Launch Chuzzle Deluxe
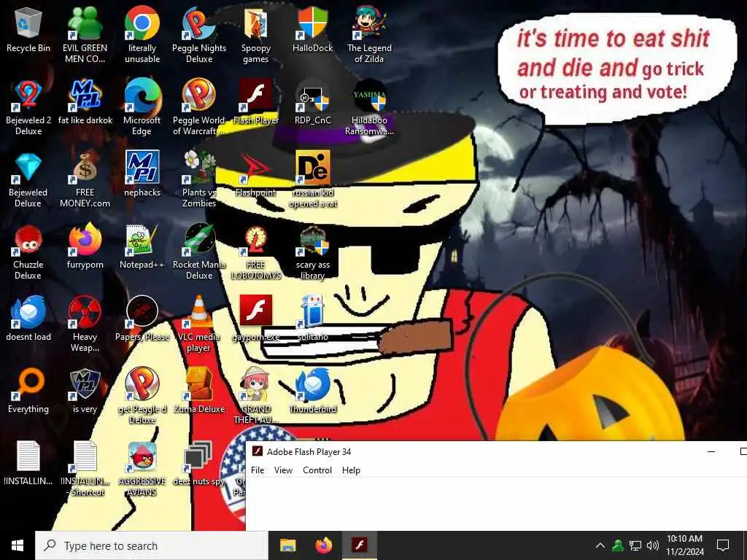The width and height of the screenshot is (747, 560). click(x=28, y=252)
